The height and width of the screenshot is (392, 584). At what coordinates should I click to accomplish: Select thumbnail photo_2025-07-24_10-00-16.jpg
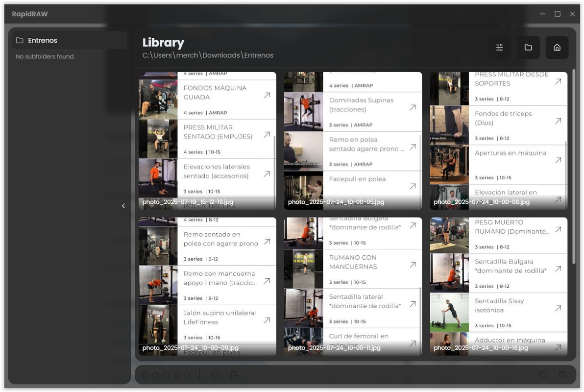(x=499, y=287)
